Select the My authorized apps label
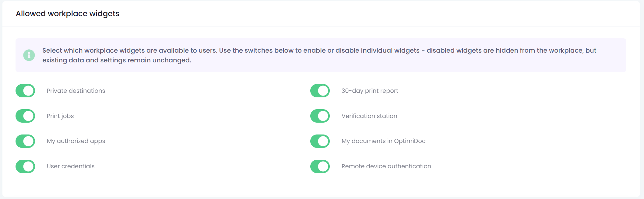Image resolution: width=644 pixels, height=199 pixels. pyautogui.click(x=76, y=141)
